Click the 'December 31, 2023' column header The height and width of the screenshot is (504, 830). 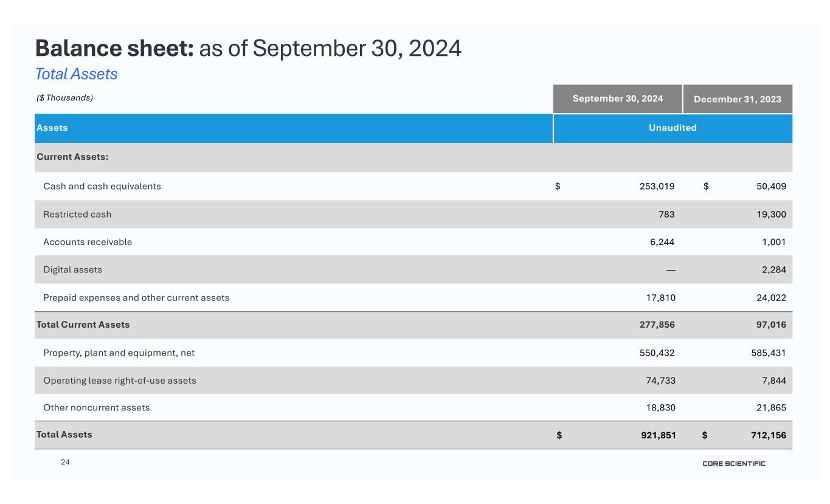tap(737, 99)
